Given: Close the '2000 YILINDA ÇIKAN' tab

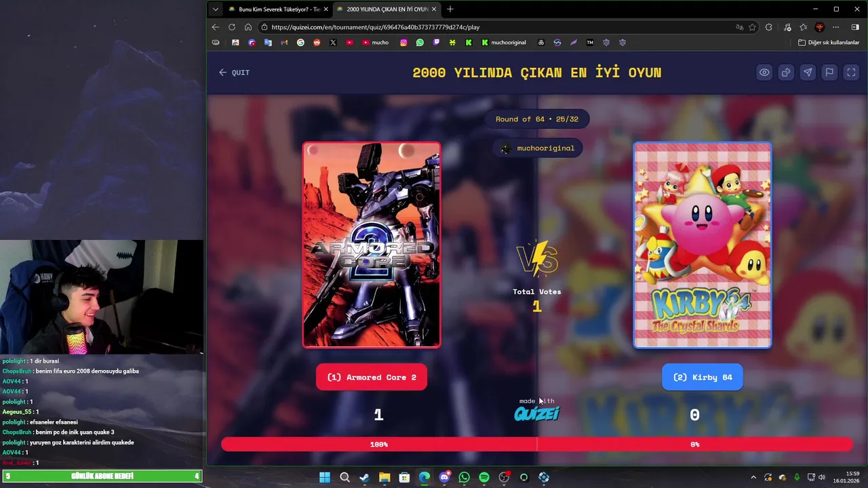Looking at the screenshot, I should pos(433,9).
